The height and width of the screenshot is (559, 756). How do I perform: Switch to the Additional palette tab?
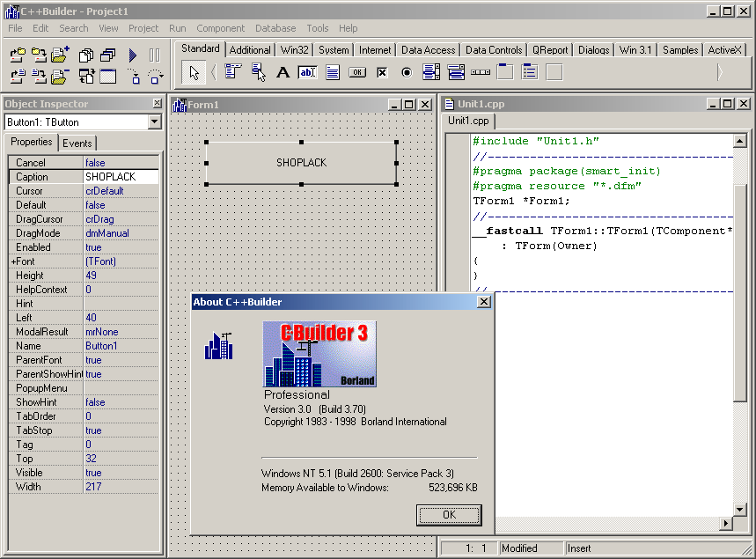click(250, 50)
